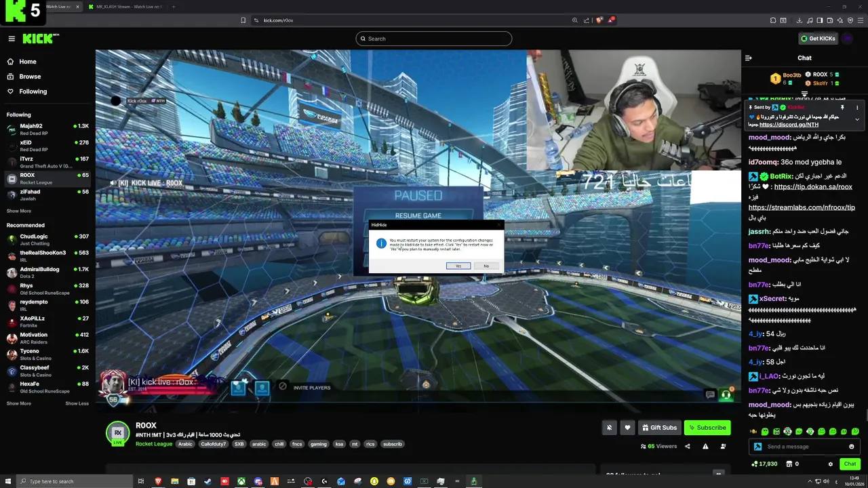Open browser downloads icon

click(800, 20)
